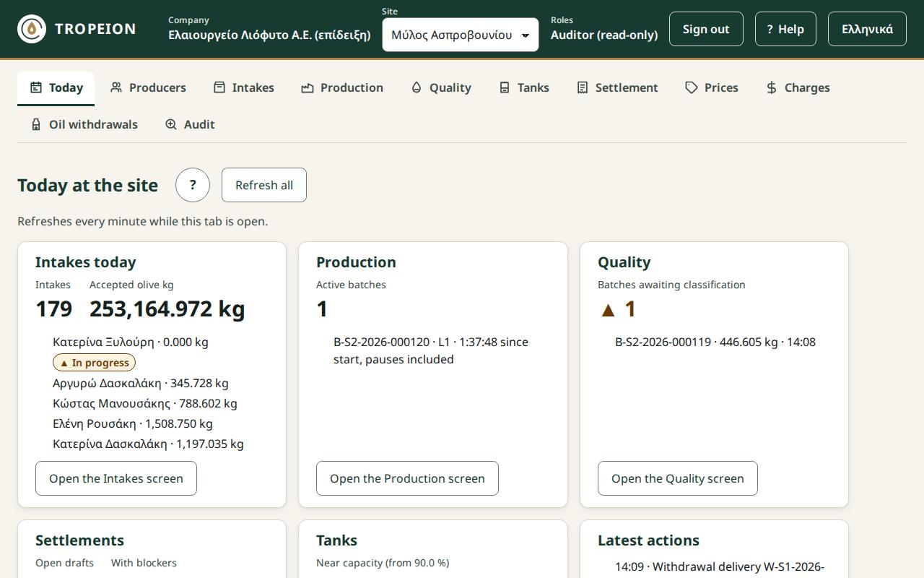This screenshot has width=924, height=578.
Task: Click batch B-S2-2026-000120 in Production card
Action: pyautogui.click(x=431, y=350)
